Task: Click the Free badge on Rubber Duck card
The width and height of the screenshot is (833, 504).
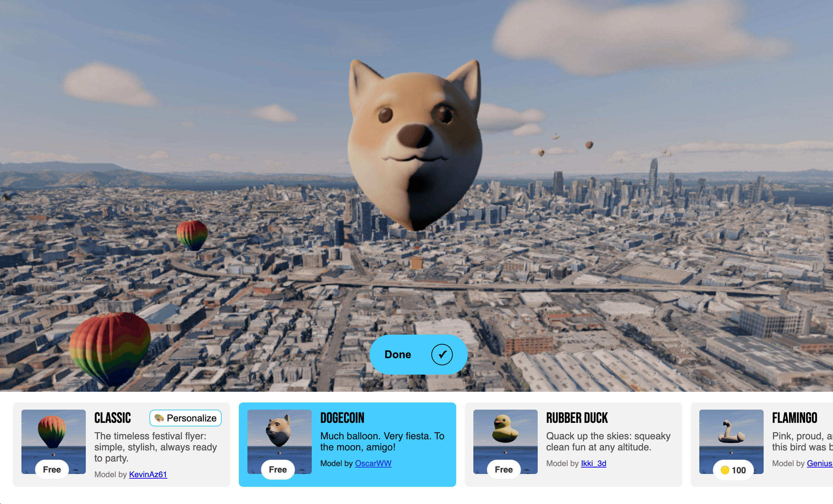Action: click(504, 469)
